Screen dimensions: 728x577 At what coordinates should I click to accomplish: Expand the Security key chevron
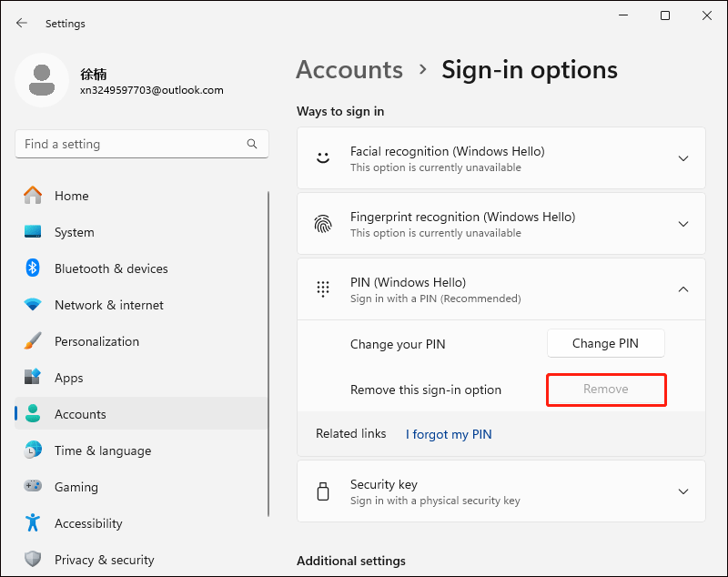683,491
